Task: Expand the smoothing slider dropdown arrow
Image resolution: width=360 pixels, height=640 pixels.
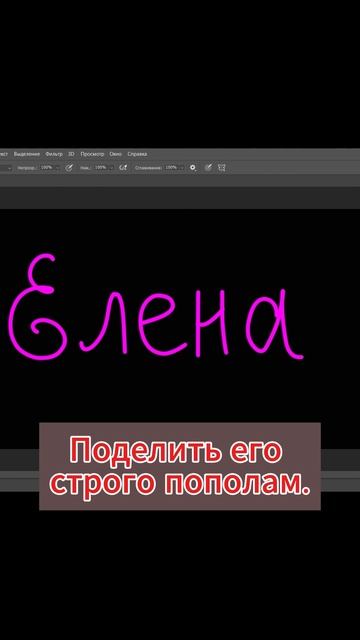Action: (x=182, y=168)
